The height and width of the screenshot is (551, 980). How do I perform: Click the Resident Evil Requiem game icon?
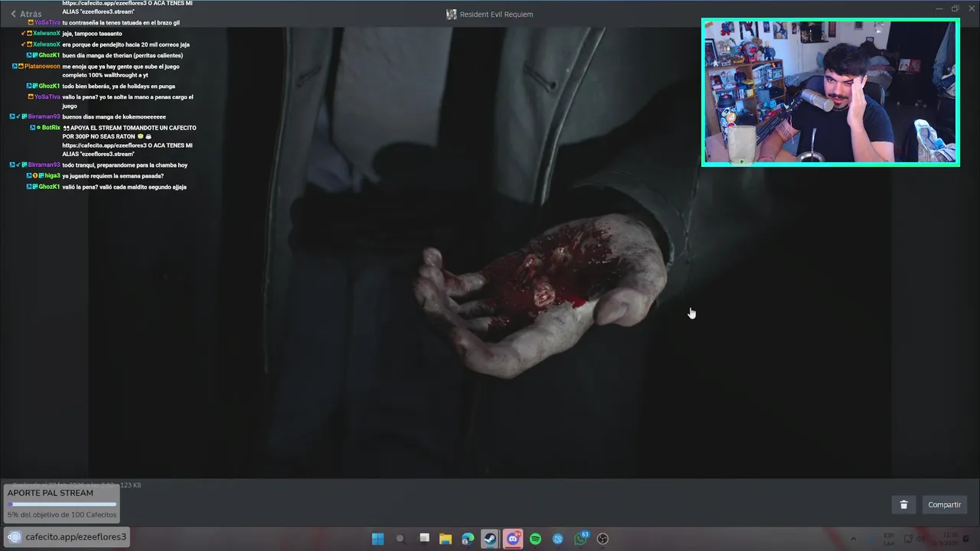point(452,14)
